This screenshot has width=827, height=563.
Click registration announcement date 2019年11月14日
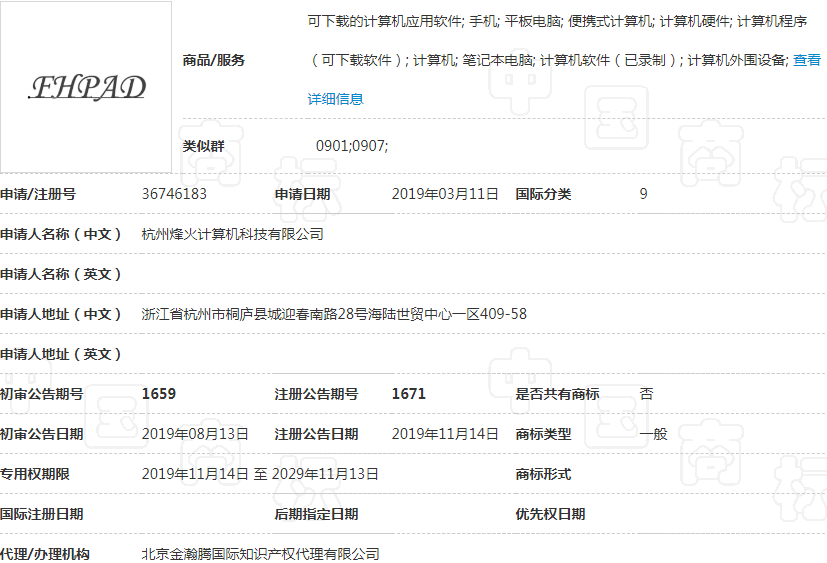click(445, 434)
